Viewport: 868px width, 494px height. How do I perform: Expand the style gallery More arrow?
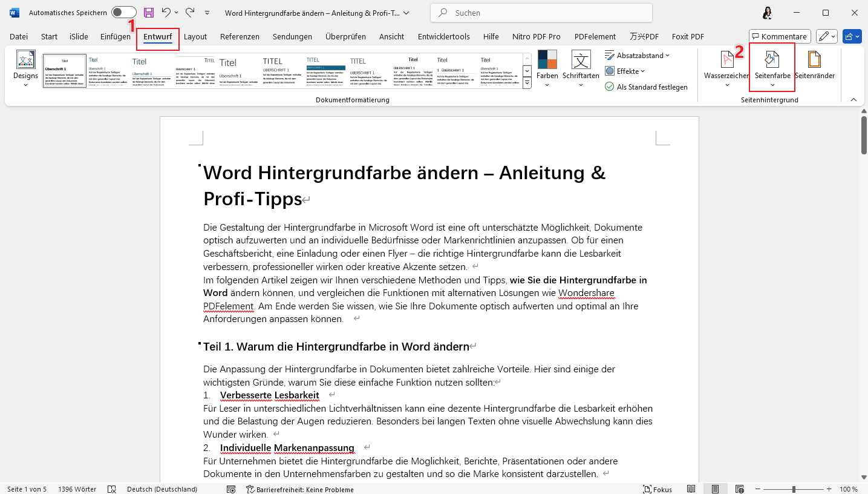click(x=527, y=83)
